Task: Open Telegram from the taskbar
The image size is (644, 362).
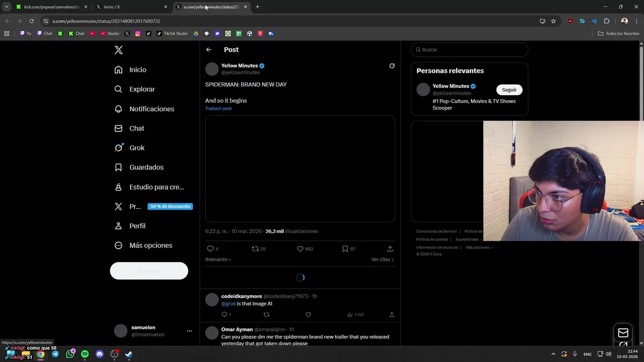Action: click(x=55, y=354)
